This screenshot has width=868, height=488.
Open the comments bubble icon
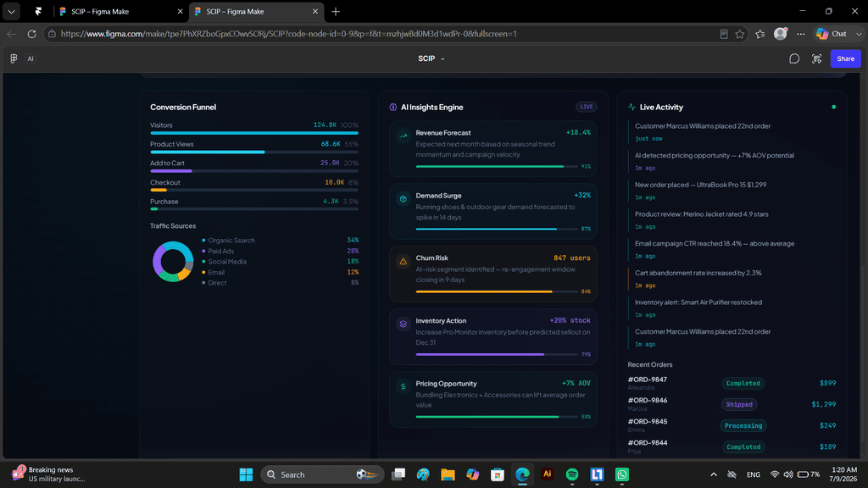(793, 58)
